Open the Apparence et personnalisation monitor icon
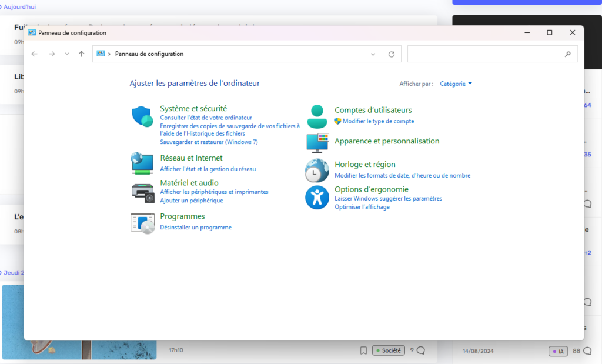 pyautogui.click(x=317, y=143)
